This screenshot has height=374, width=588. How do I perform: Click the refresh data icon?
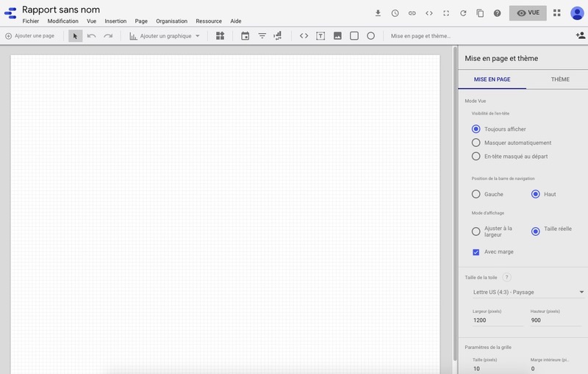pyautogui.click(x=463, y=13)
